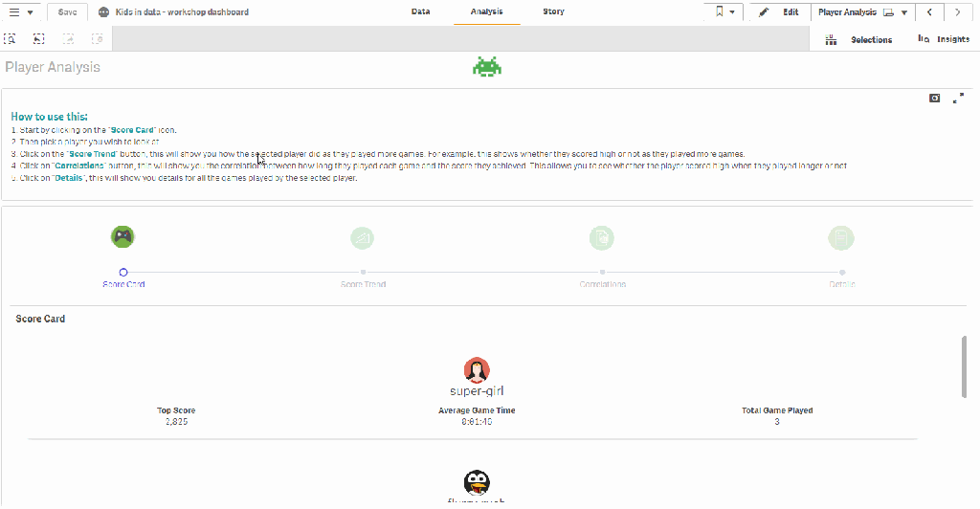Go to the previous sheet

point(929,12)
